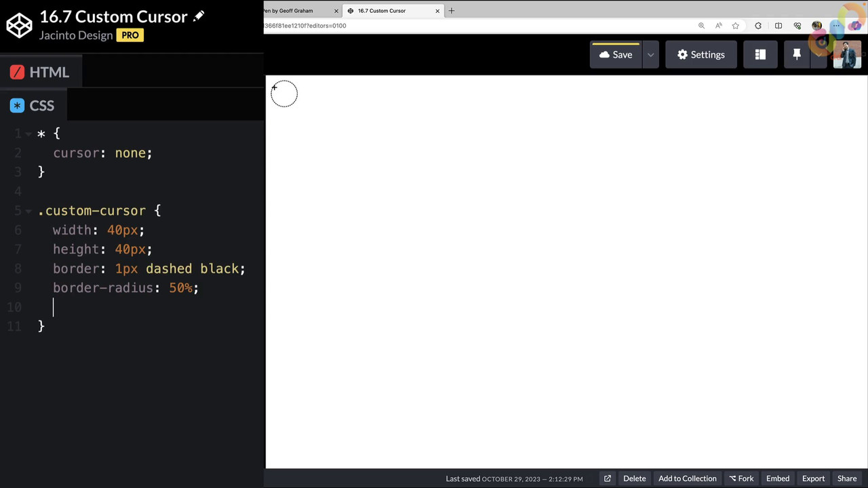Click the CodePen logo icon

[x=19, y=26]
